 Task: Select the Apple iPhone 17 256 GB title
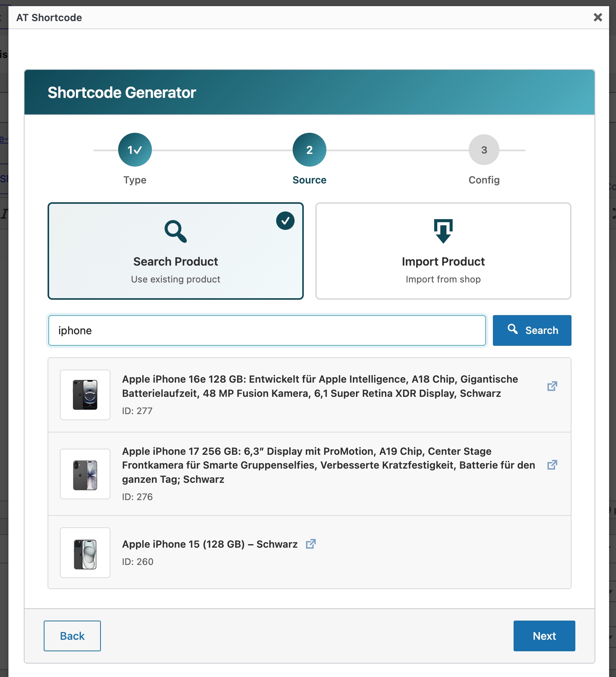(x=328, y=465)
